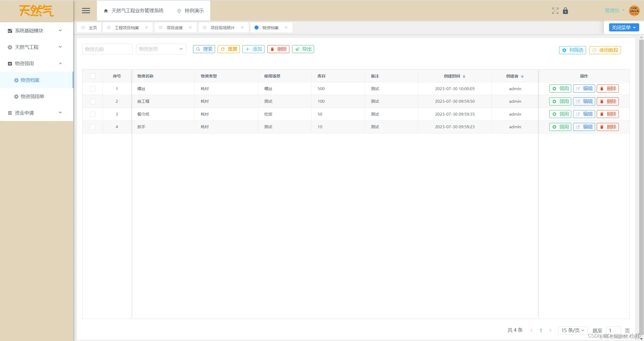
Task: Click the home icon beside 天然气工程业务管理系统
Action: [x=106, y=11]
